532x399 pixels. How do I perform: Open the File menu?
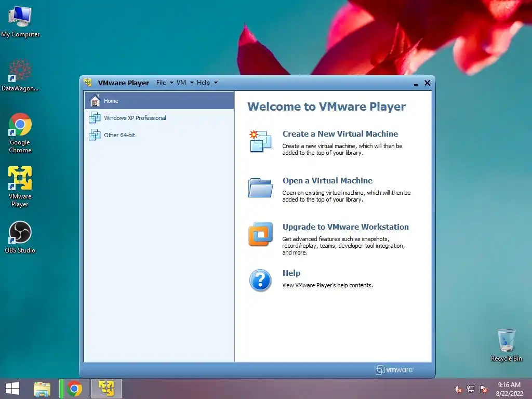click(x=161, y=83)
